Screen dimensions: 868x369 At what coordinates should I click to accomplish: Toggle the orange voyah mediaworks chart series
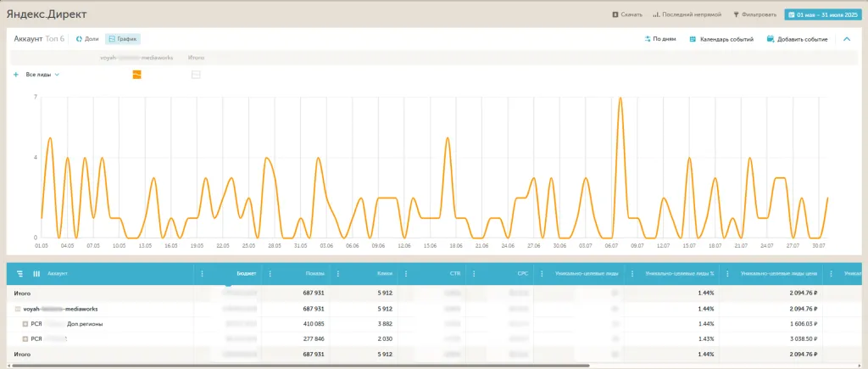(x=137, y=75)
